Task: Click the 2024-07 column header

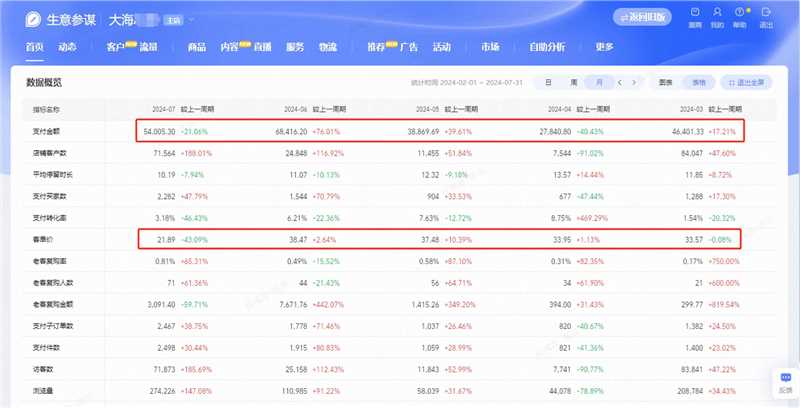Action: [163, 109]
